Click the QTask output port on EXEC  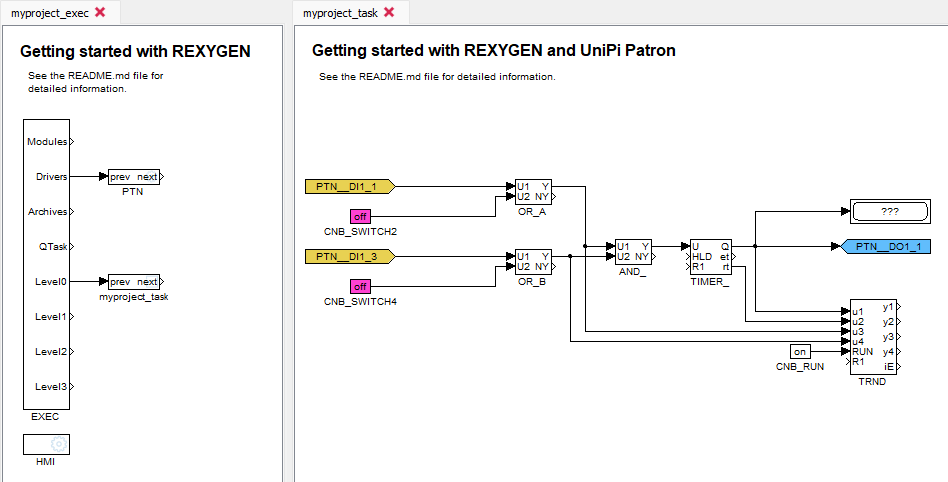(72, 247)
